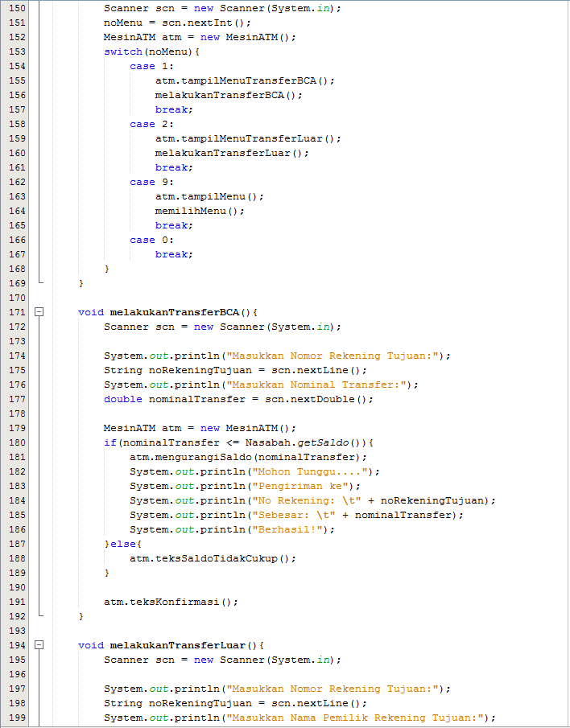Click string "No Rekening: \t" on line 184

(x=306, y=500)
